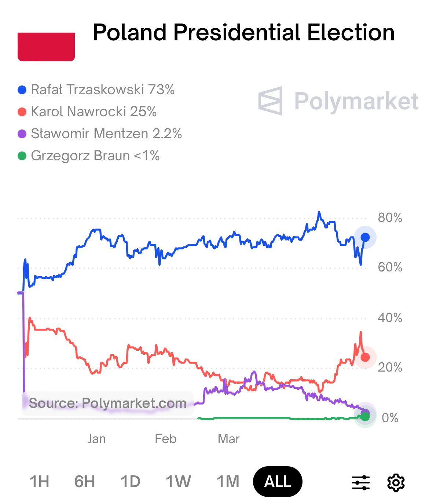Click the blue Rafał Trzaskowski legend dot
This screenshot has width=429, height=504.
(x=22, y=90)
